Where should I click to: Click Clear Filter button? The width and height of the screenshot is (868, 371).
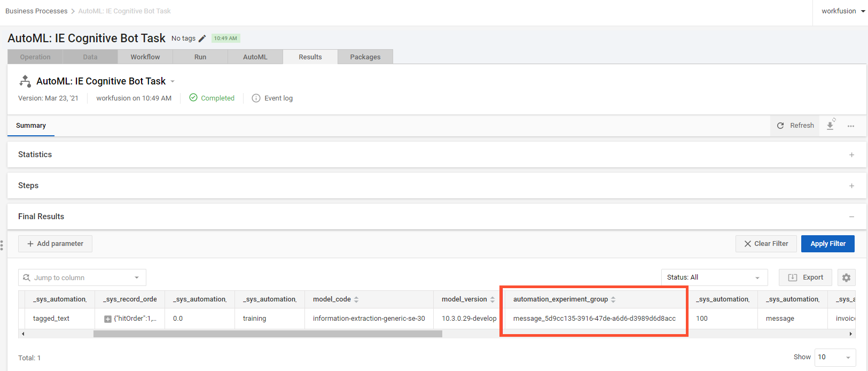click(766, 244)
